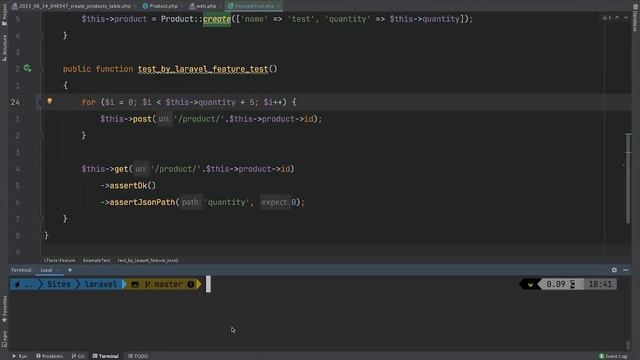Click the 18:41 time in terminal prompt
This screenshot has width=640, height=360.
coord(600,284)
